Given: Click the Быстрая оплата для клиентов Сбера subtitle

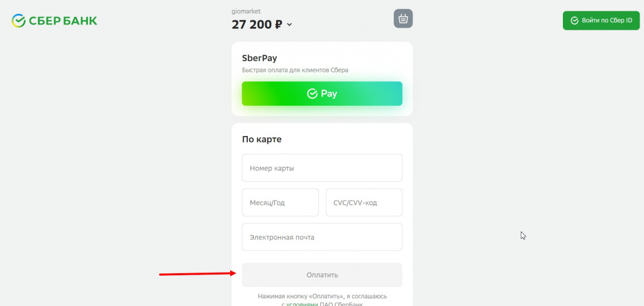Looking at the screenshot, I should (295, 70).
